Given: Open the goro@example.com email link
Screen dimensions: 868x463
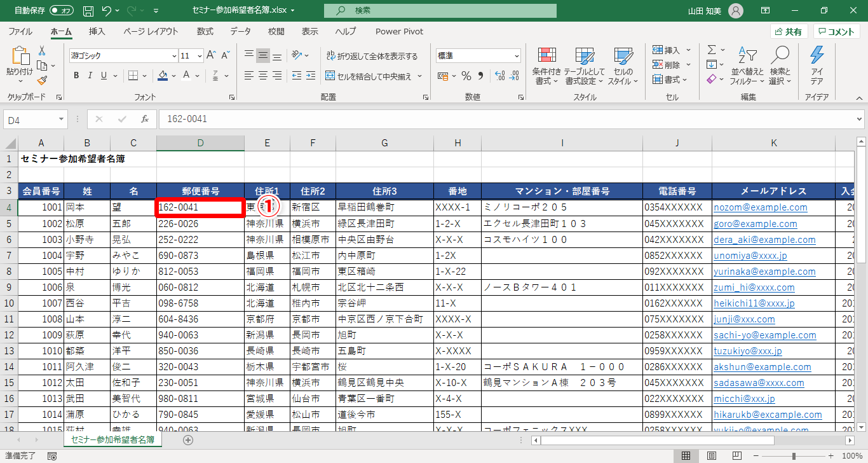Looking at the screenshot, I should click(756, 224).
